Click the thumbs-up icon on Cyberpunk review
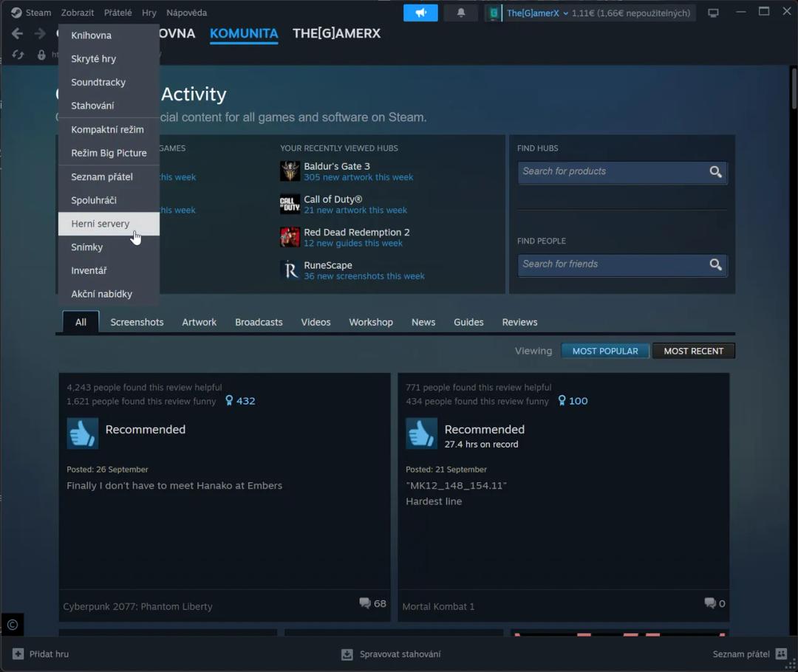This screenshot has height=672, width=798. [83, 433]
